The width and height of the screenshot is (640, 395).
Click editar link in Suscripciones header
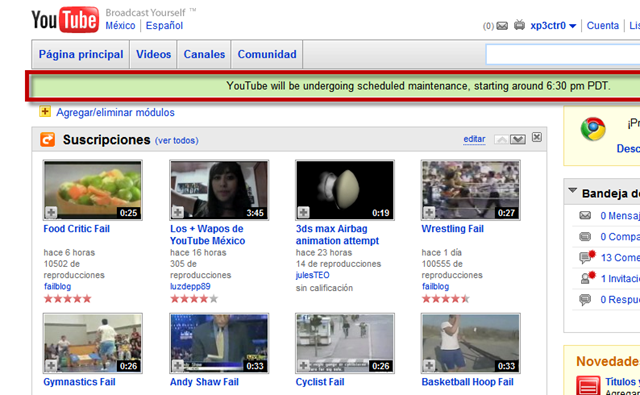474,139
